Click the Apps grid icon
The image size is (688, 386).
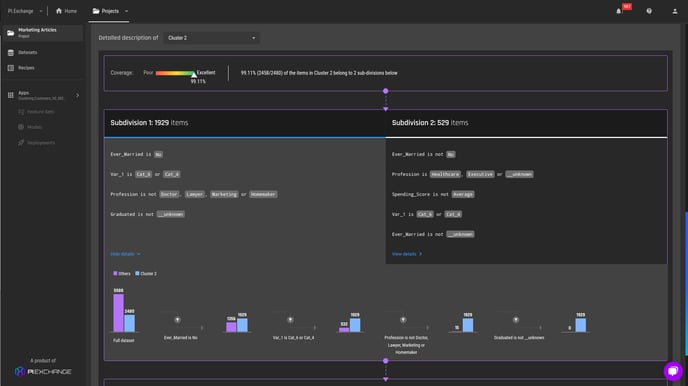click(11, 95)
